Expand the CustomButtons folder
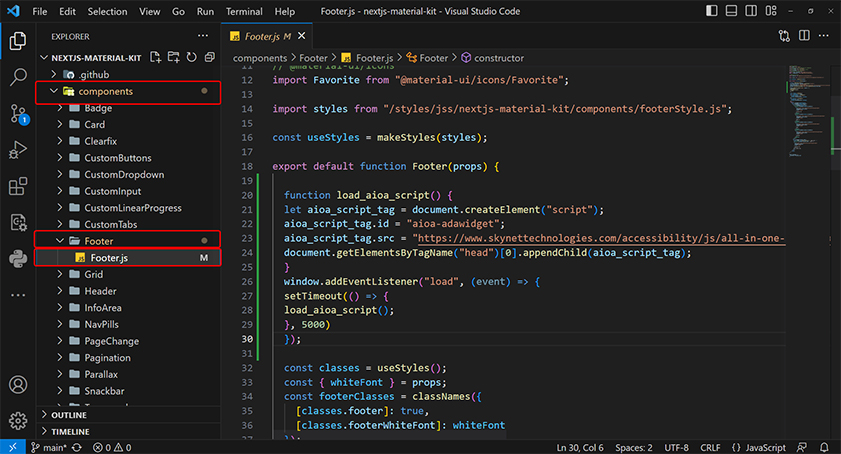Viewport: 841px width, 454px height. [x=60, y=158]
